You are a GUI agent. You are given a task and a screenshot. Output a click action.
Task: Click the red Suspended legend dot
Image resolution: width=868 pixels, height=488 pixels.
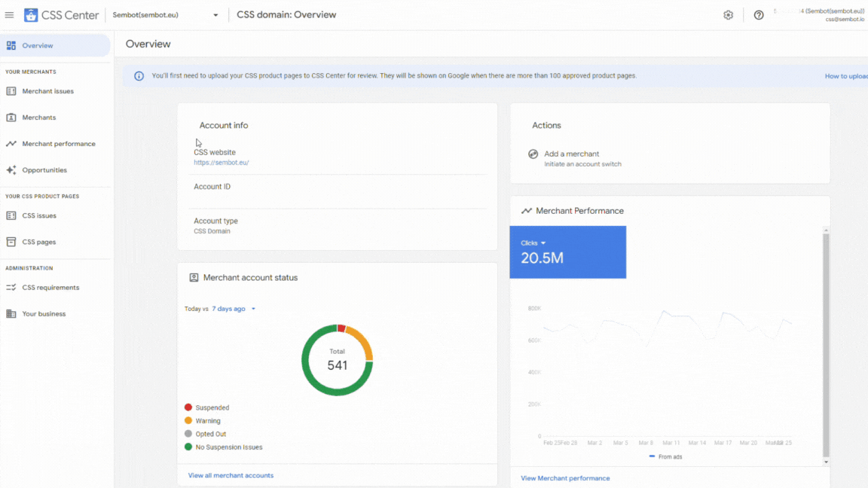(x=188, y=407)
